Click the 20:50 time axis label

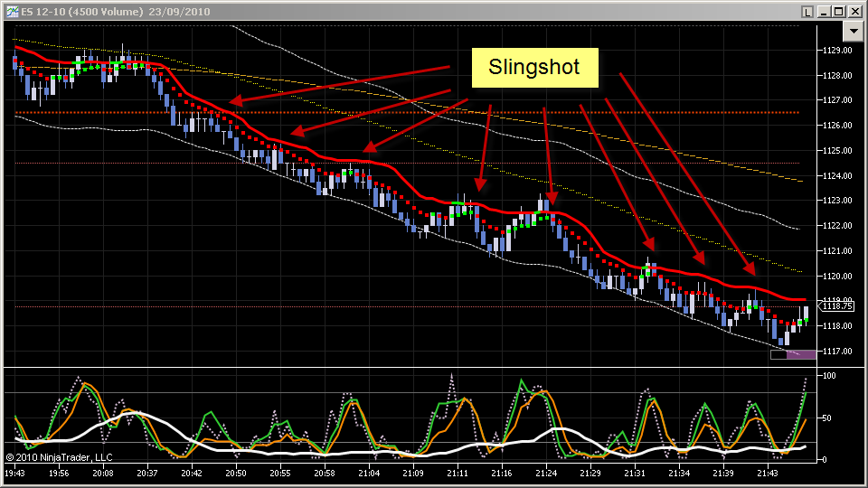point(236,473)
